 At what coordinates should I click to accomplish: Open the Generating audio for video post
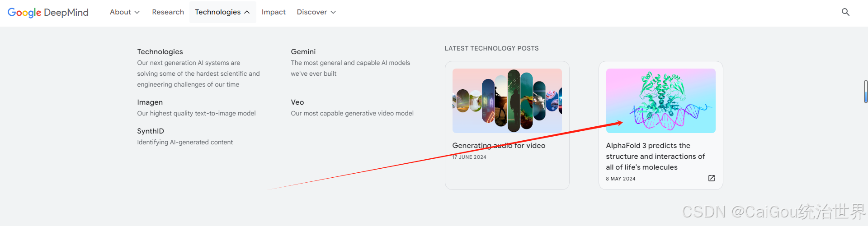pyautogui.click(x=499, y=146)
